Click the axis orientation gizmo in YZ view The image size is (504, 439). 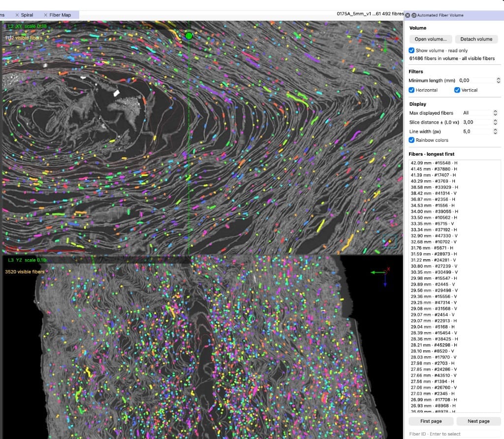point(381,276)
